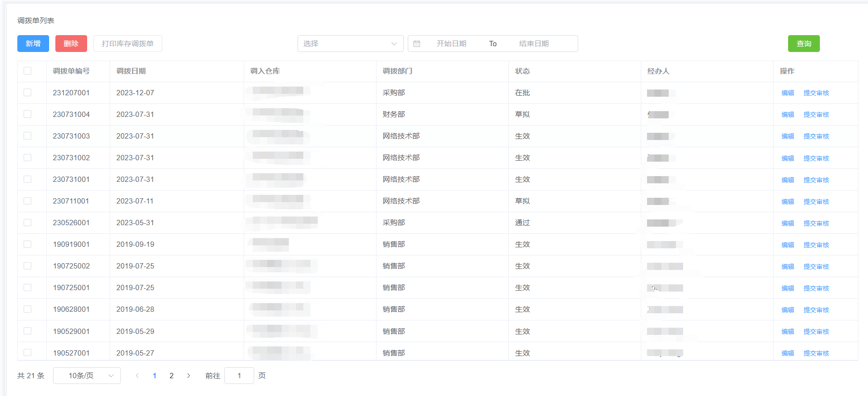This screenshot has height=396, width=868.
Task: Click the red 删除 button
Action: pos(71,44)
